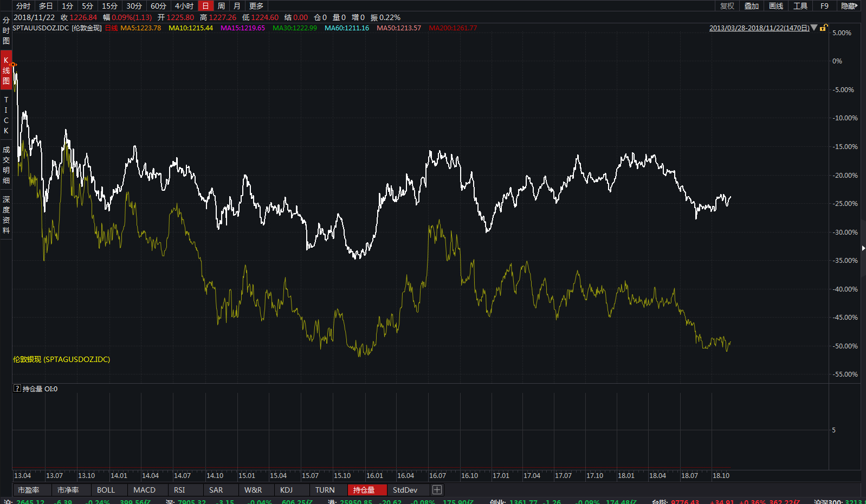
Task: Click the date range link 2013/03/28-2018/11/22
Action: tap(759, 28)
